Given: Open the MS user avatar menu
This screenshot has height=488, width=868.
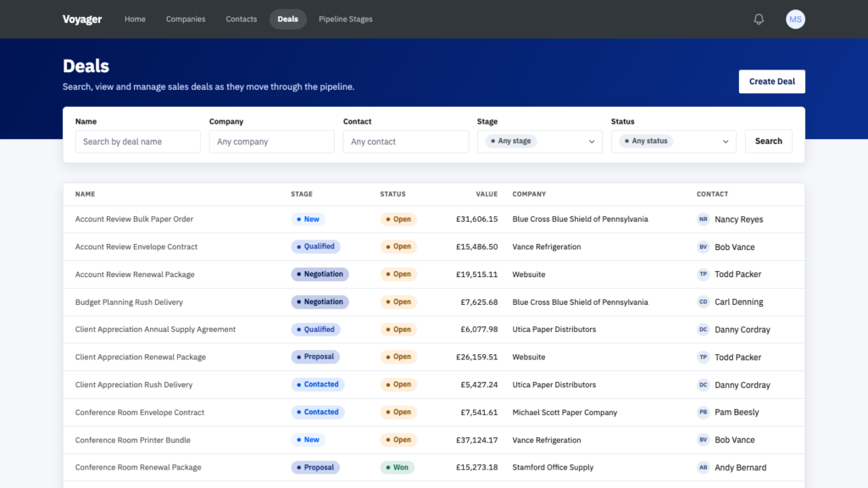Looking at the screenshot, I should pos(795,19).
